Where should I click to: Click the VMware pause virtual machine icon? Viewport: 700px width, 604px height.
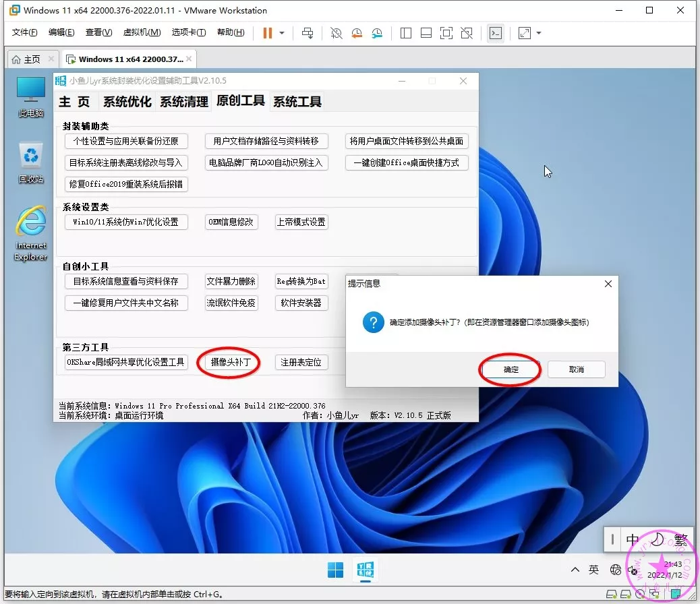pyautogui.click(x=268, y=32)
